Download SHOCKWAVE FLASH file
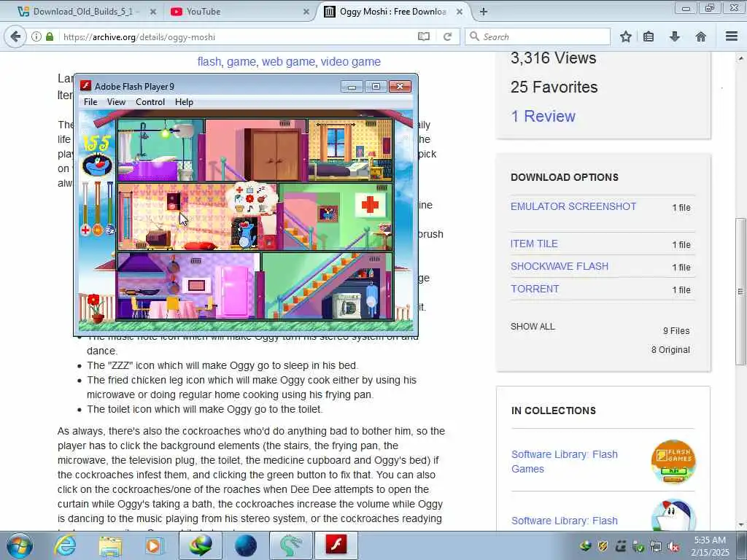Screen dimensions: 747x560 [560, 266]
